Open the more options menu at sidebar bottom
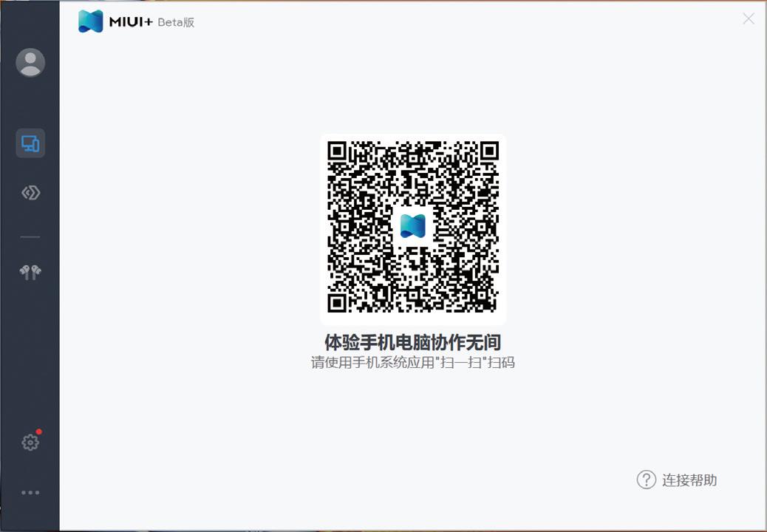Screen dimensions: 767x532 [x=30, y=492]
